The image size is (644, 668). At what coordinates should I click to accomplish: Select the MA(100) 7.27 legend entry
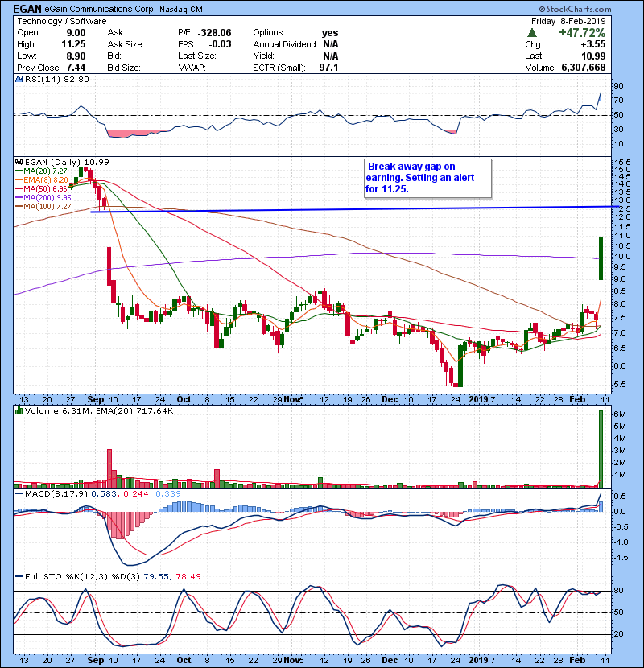[43, 207]
